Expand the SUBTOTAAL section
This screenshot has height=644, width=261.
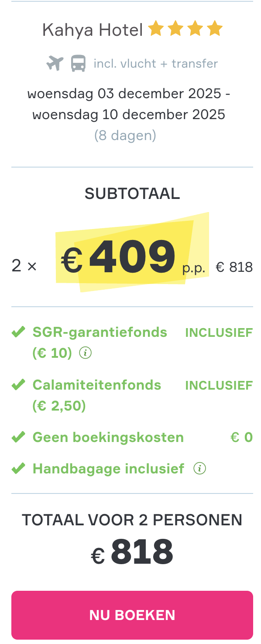132,193
